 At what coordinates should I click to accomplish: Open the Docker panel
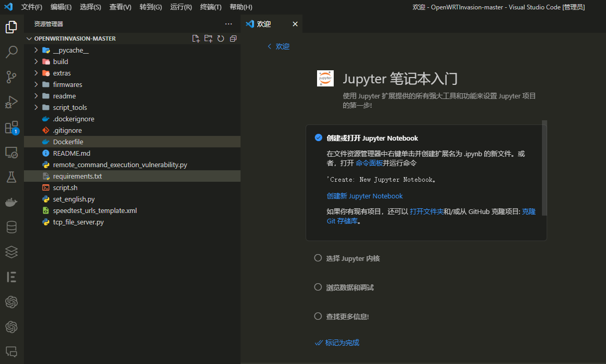(11, 202)
